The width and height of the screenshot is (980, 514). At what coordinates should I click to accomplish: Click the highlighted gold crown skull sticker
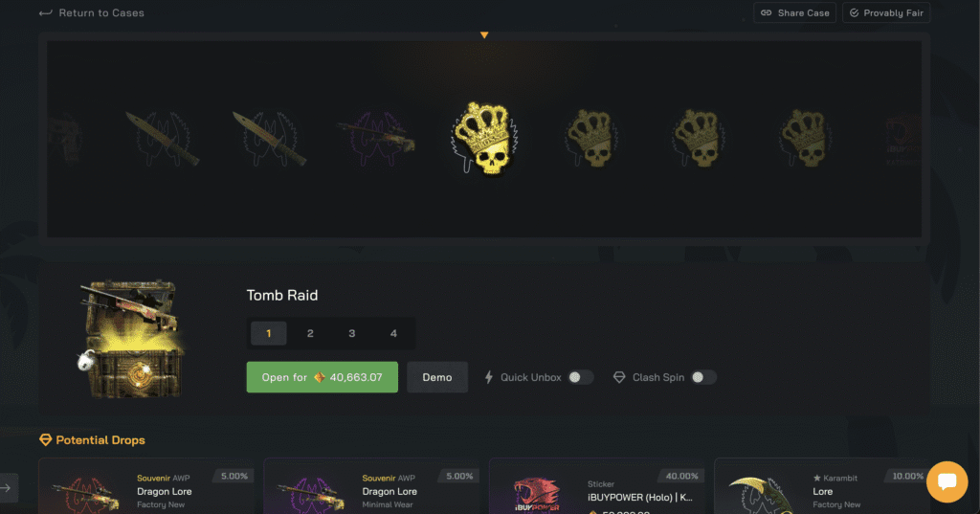point(484,138)
